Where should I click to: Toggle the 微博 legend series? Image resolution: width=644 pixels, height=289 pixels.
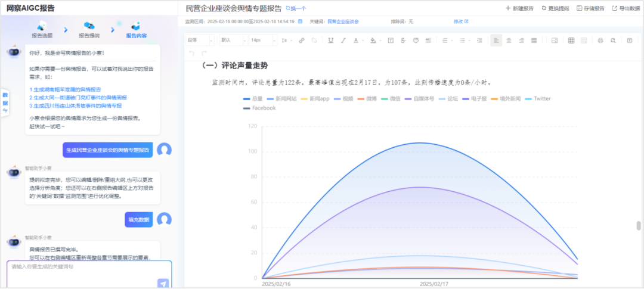coord(367,98)
